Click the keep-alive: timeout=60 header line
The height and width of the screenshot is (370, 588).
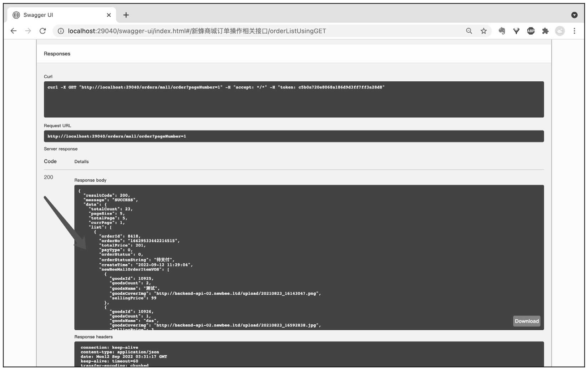click(109, 361)
